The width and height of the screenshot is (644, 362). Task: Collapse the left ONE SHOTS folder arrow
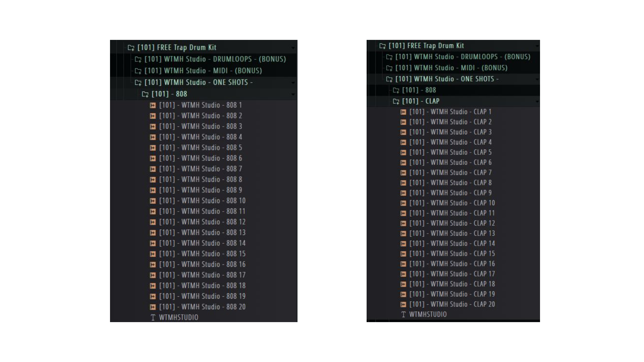pos(293,83)
